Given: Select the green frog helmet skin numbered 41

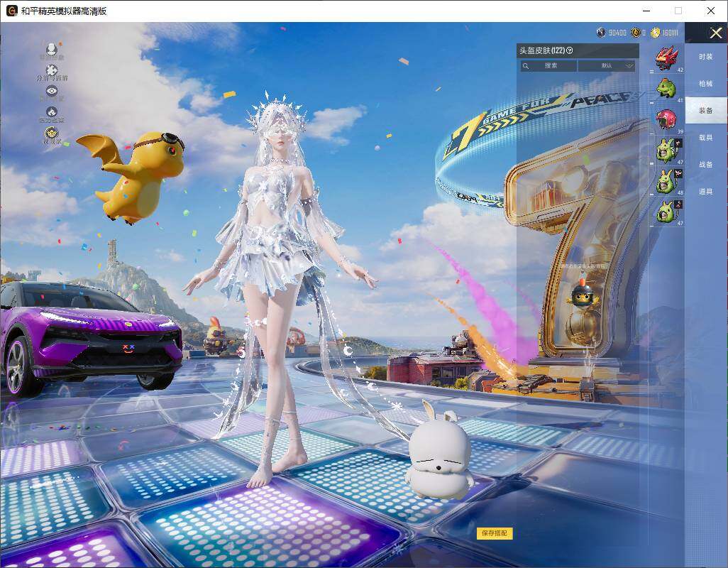Looking at the screenshot, I should point(668,89).
